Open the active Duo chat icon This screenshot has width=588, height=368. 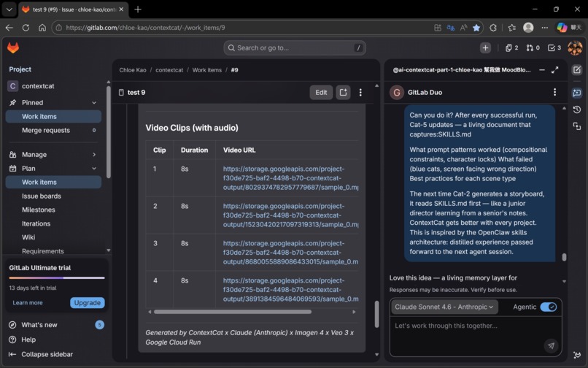(x=577, y=93)
